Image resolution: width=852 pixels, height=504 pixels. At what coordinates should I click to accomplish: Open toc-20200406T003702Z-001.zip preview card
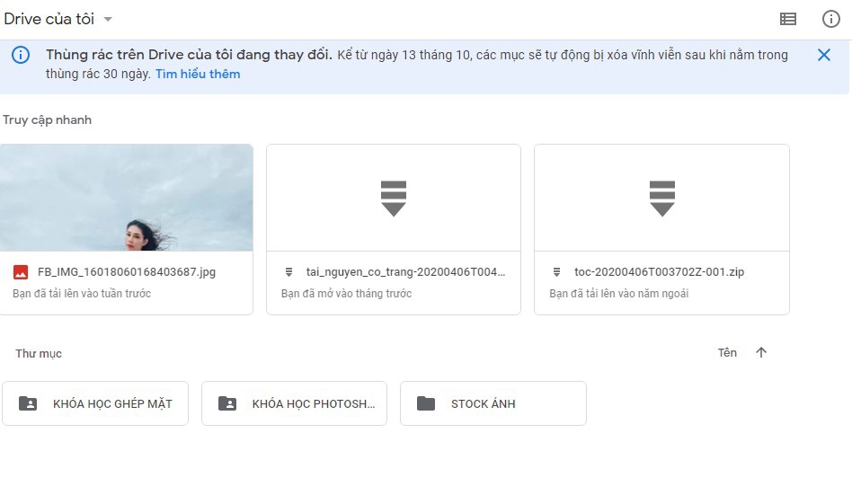click(x=661, y=197)
